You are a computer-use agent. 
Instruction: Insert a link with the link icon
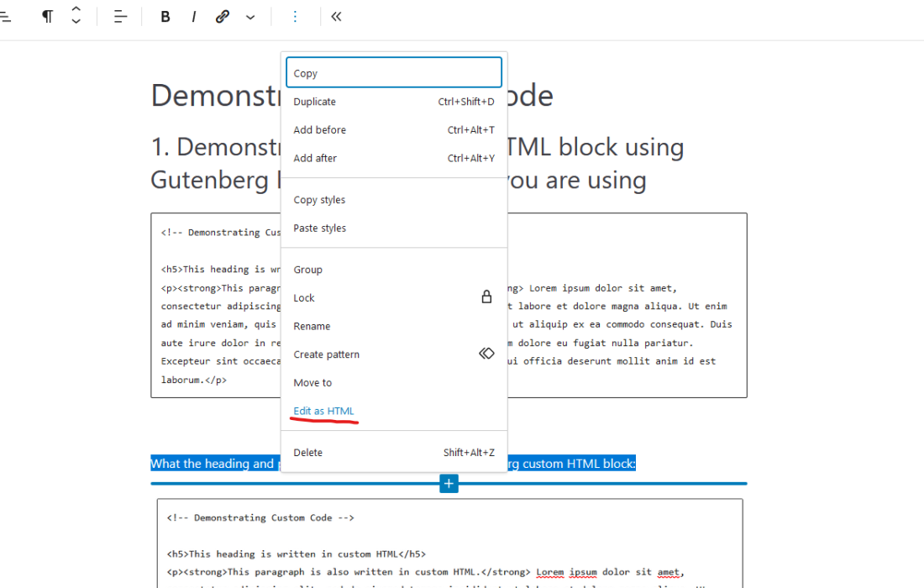222,17
